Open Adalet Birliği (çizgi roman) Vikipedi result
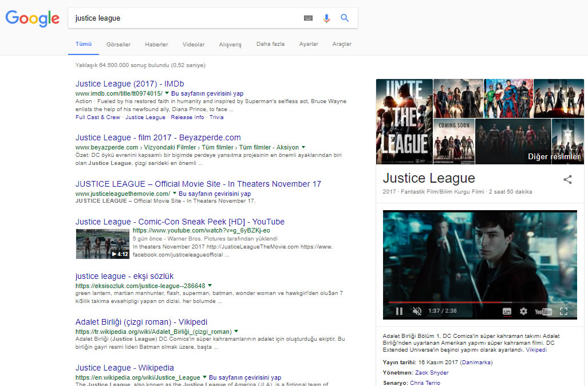Image resolution: width=588 pixels, height=386 pixels. click(141, 322)
